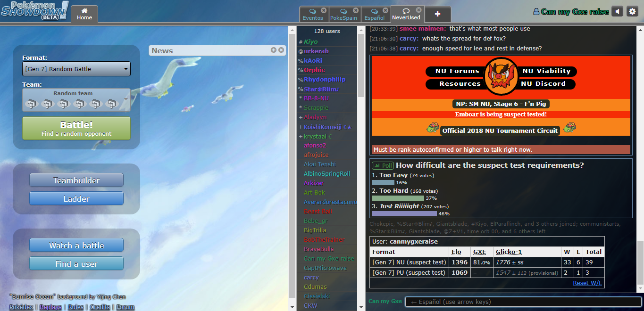Click user kAoRi in the user list
Viewport: 644px width, 311px height.
(313, 61)
